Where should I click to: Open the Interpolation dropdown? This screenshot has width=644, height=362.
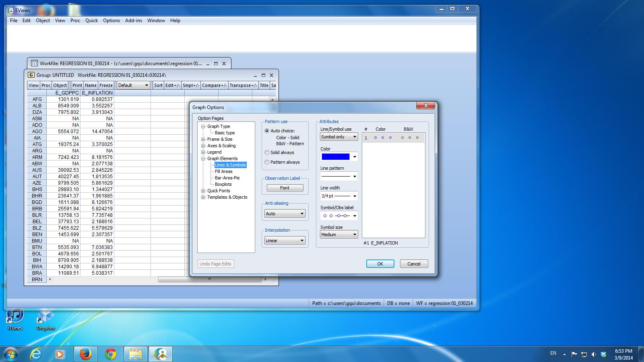point(285,241)
